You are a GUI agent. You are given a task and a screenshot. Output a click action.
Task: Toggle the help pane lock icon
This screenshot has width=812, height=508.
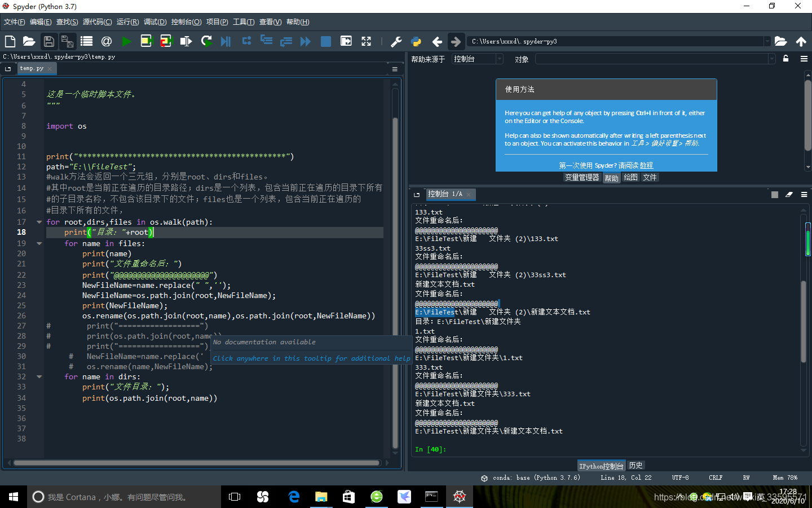click(785, 59)
